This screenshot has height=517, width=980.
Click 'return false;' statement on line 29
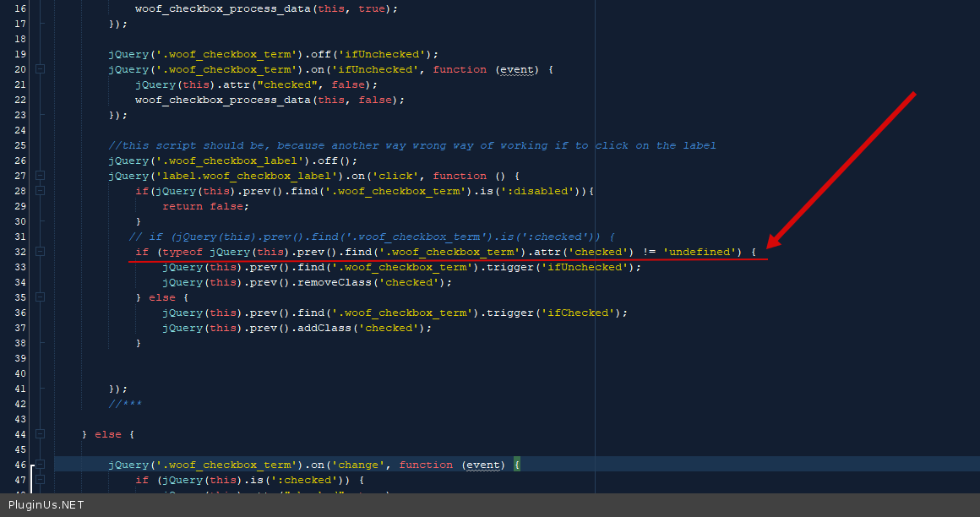point(206,206)
